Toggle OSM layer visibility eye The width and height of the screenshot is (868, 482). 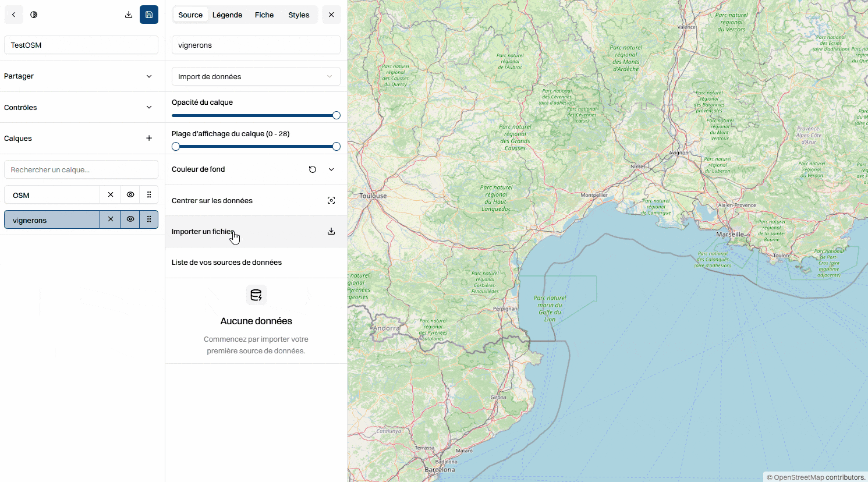[130, 194]
